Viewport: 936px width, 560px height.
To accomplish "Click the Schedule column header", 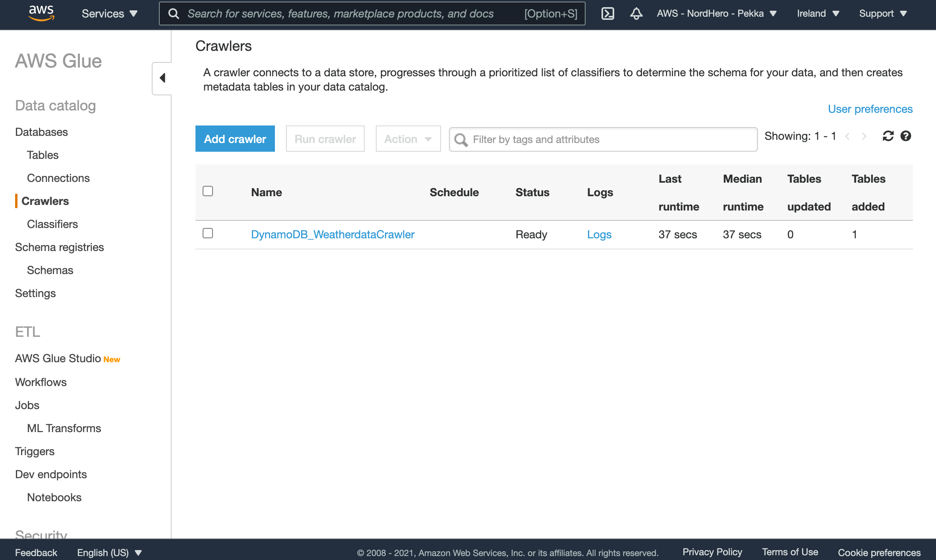I will (x=454, y=193).
